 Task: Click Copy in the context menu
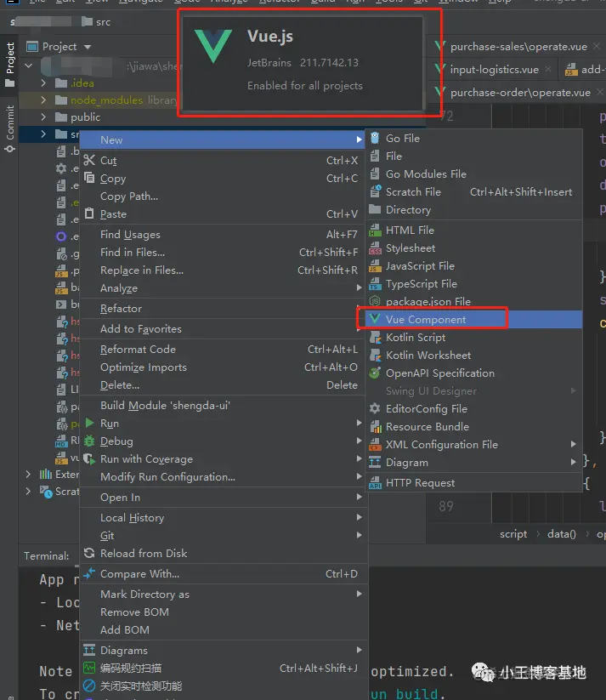click(224, 179)
